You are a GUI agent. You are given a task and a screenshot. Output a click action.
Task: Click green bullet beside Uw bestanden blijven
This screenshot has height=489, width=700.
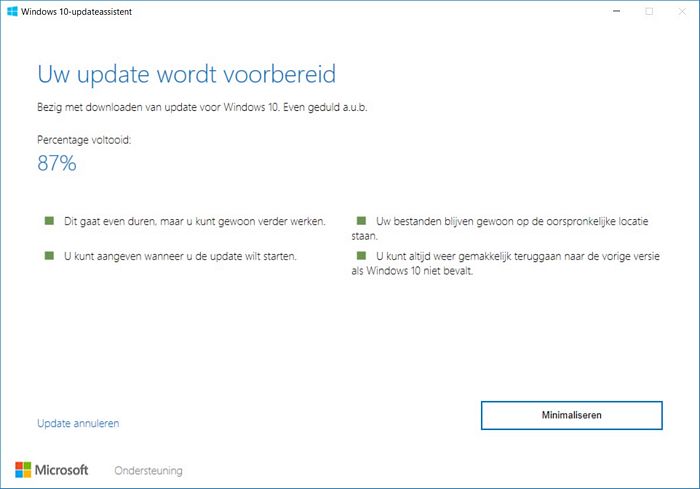[361, 221]
